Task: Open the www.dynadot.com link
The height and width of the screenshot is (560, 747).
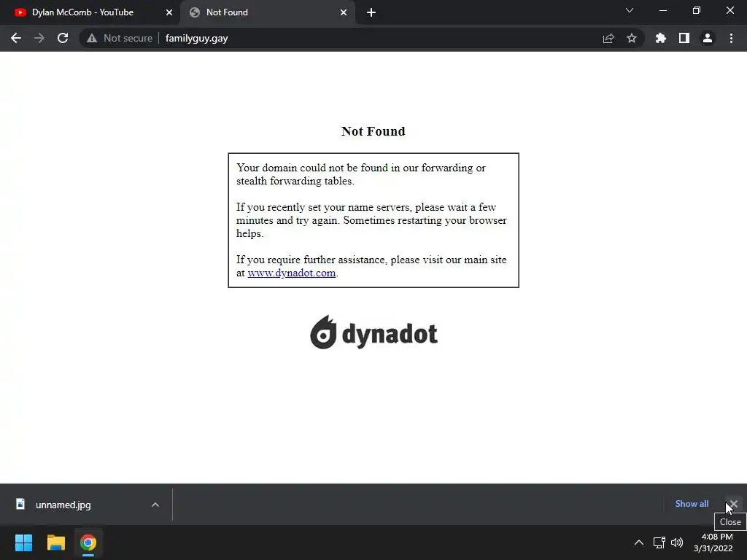Action: pyautogui.click(x=292, y=273)
